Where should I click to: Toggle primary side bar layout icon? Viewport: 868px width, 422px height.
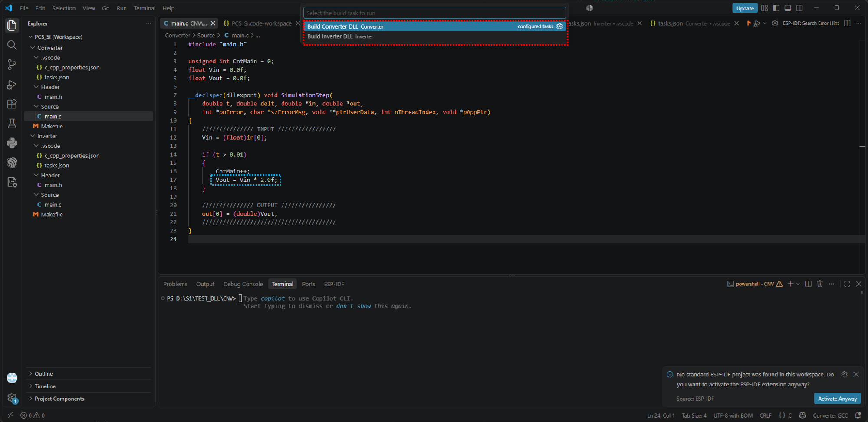tap(776, 8)
